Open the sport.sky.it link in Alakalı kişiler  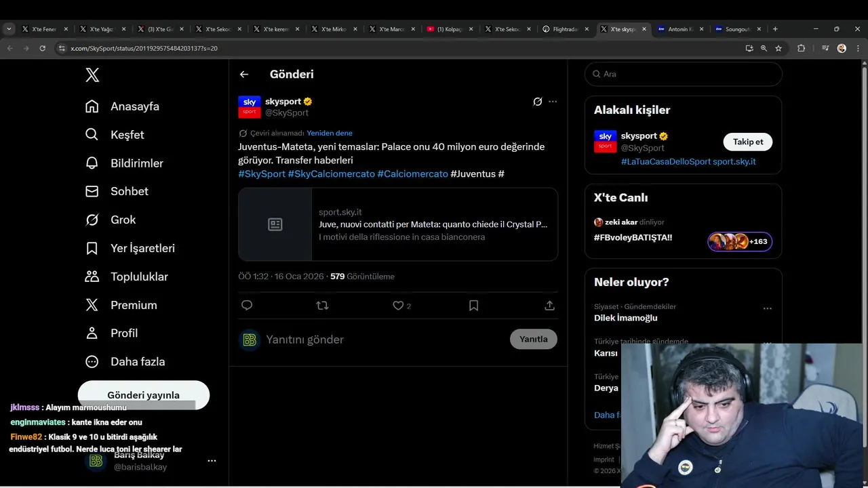[734, 161]
